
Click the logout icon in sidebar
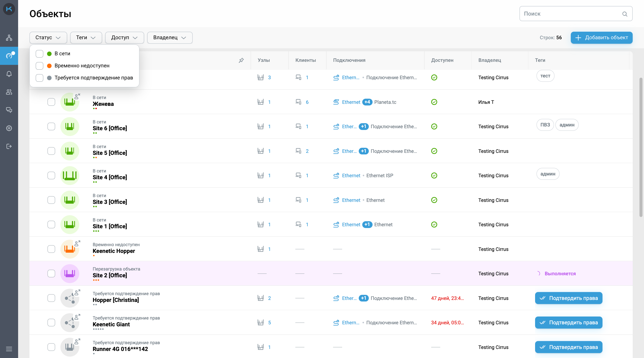tap(9, 146)
